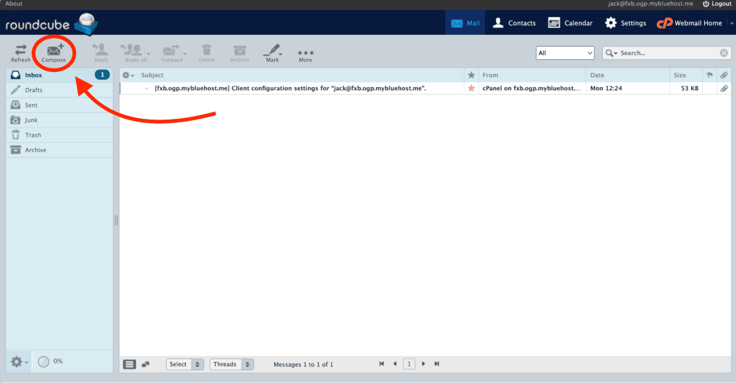
Task: Click the Forward toolbar icon
Action: [171, 53]
